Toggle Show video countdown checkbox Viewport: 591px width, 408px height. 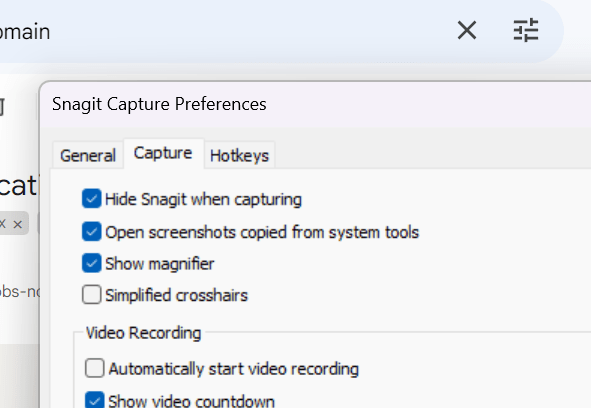pyautogui.click(x=95, y=400)
